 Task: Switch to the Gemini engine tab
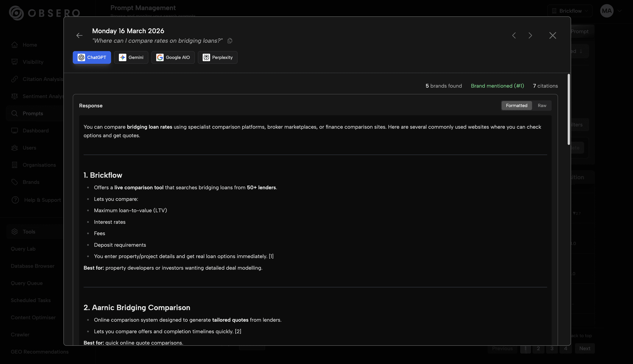click(131, 57)
